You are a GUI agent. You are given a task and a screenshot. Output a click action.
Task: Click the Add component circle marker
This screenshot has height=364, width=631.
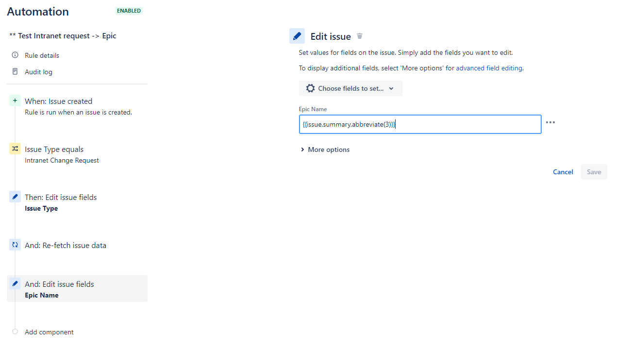click(15, 332)
